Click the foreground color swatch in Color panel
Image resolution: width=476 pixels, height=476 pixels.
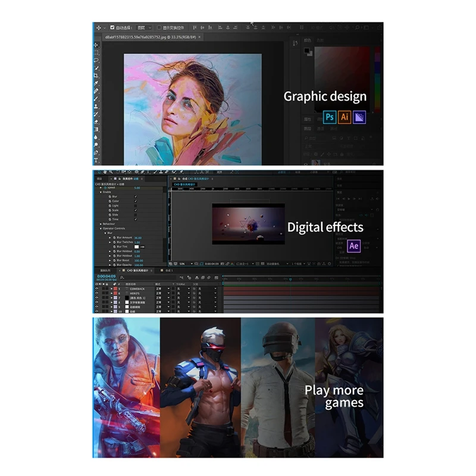306,51
